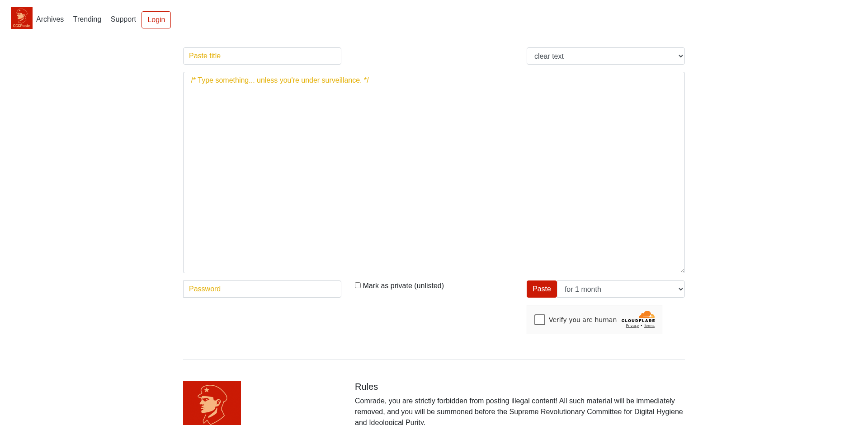Click the large red soldier emblem
This screenshot has width=868, height=425.
212,403
